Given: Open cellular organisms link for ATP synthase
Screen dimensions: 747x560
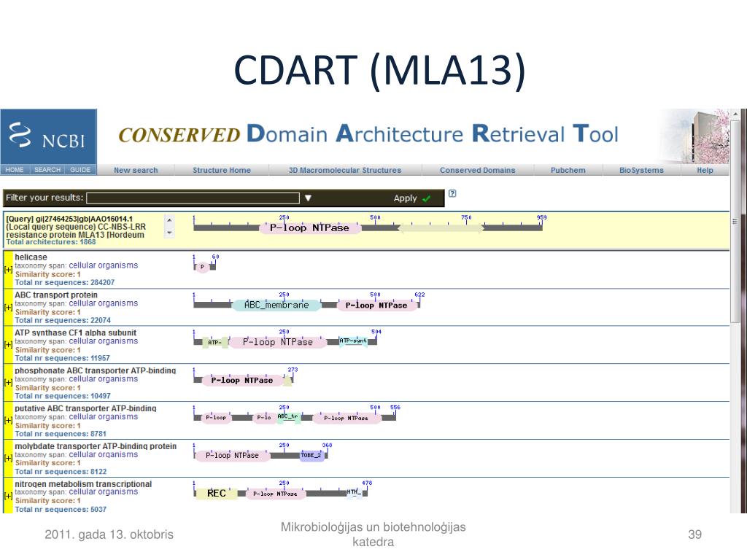Looking at the screenshot, I should coord(104,341).
